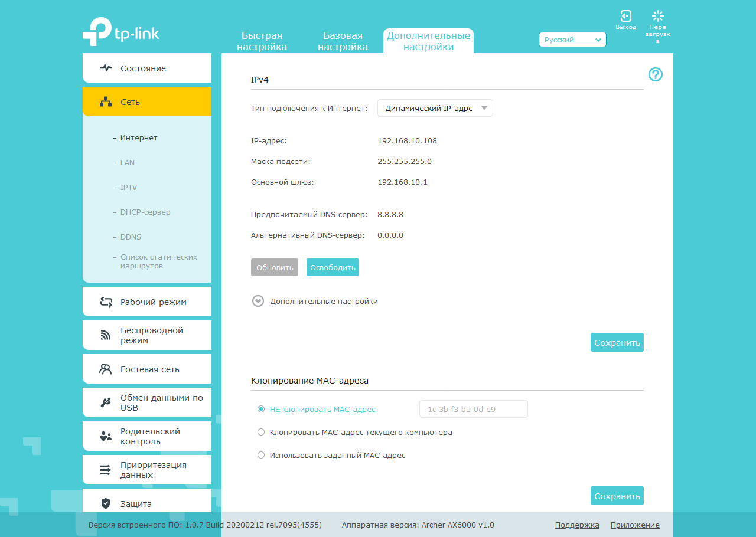Click the Состояние status pulse icon

(106, 68)
